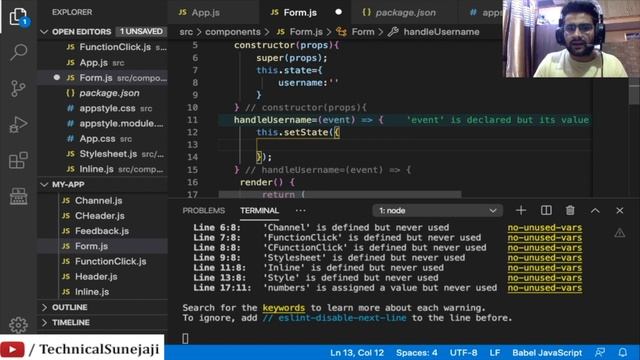Click 'LF' end of line setting
Image resolution: width=640 pixels, height=360 pixels.
pos(495,353)
